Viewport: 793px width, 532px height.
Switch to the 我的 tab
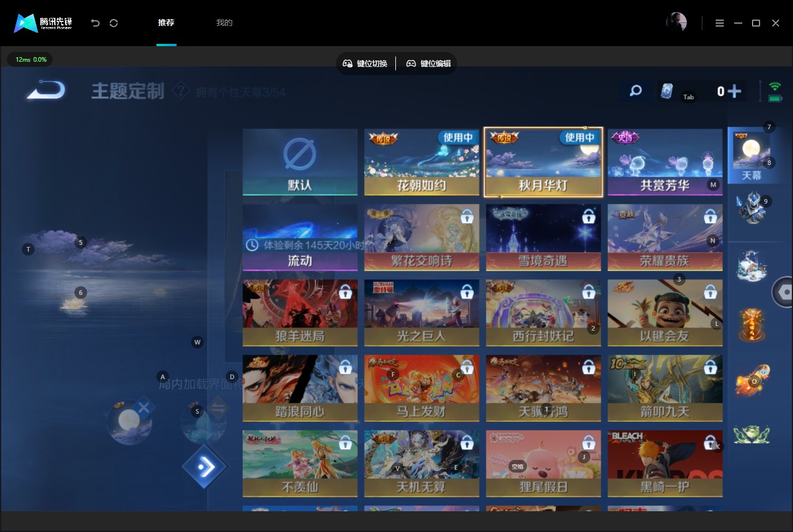click(225, 23)
